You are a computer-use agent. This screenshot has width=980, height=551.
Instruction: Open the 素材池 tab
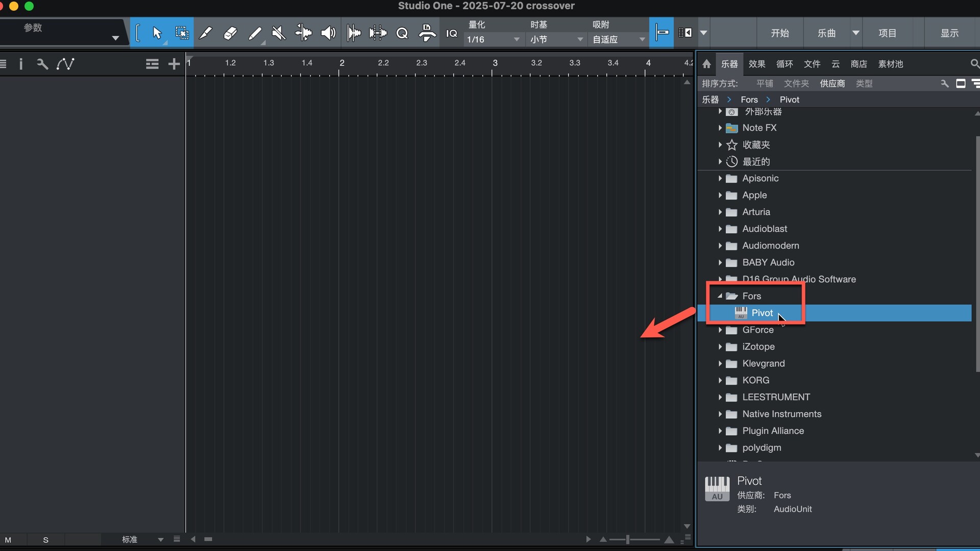click(x=891, y=64)
